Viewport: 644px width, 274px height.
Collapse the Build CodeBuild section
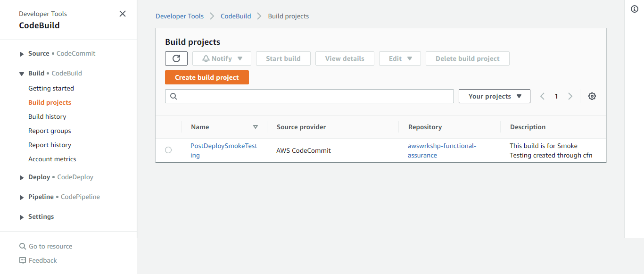point(22,74)
